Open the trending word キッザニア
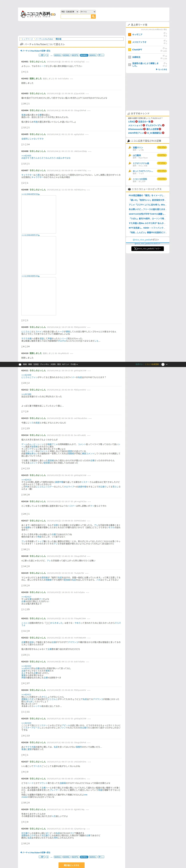This screenshot has width=186, height=868. click(x=137, y=35)
